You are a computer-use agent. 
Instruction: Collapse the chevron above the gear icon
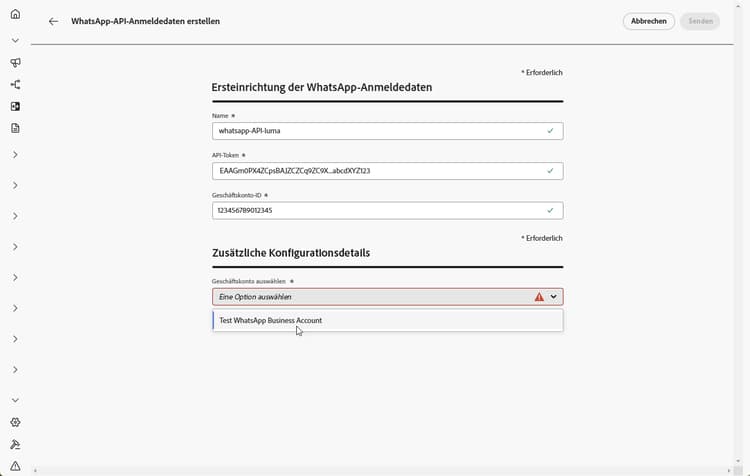coord(15,400)
